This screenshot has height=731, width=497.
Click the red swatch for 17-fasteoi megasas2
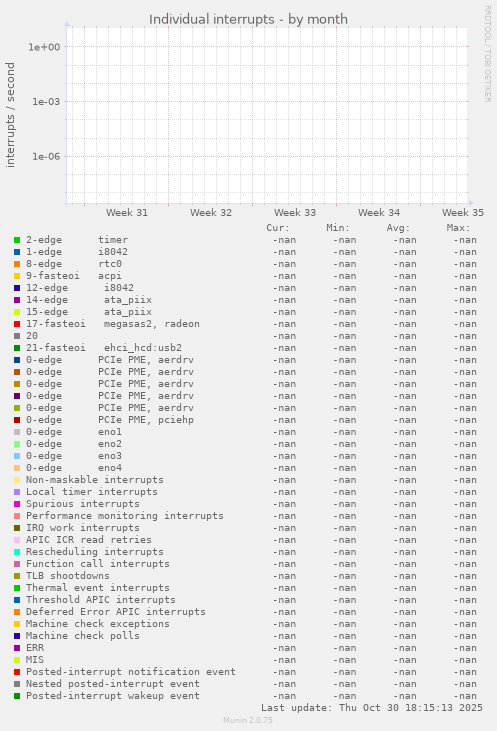pos(17,324)
